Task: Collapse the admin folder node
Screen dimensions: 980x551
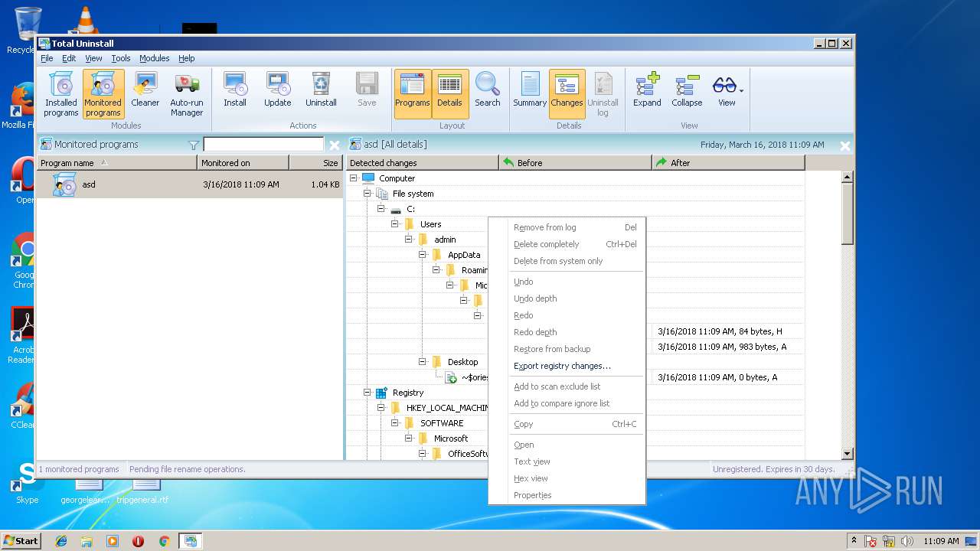Action: [409, 240]
